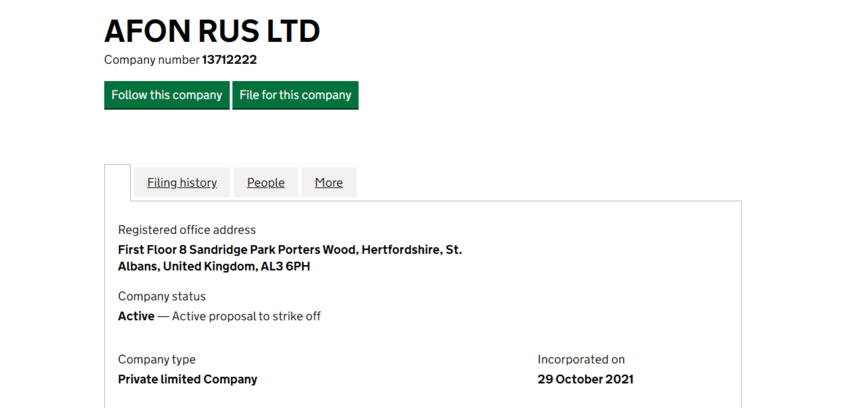Click the Company type label

pyautogui.click(x=157, y=359)
